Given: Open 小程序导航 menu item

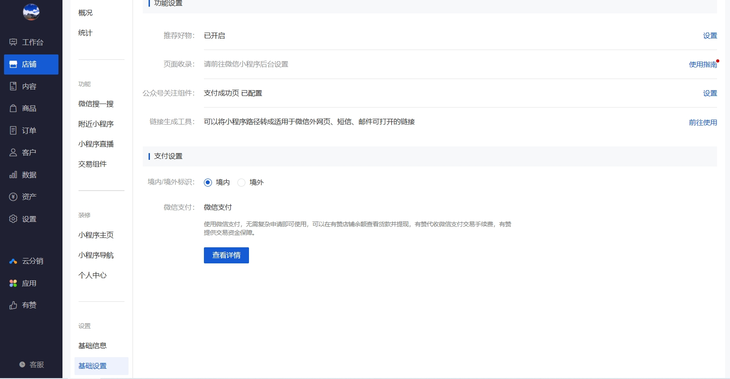Looking at the screenshot, I should click(96, 255).
